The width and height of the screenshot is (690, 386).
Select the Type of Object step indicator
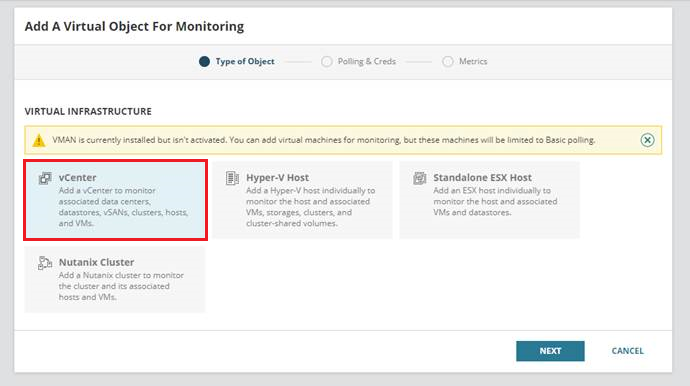(204, 62)
